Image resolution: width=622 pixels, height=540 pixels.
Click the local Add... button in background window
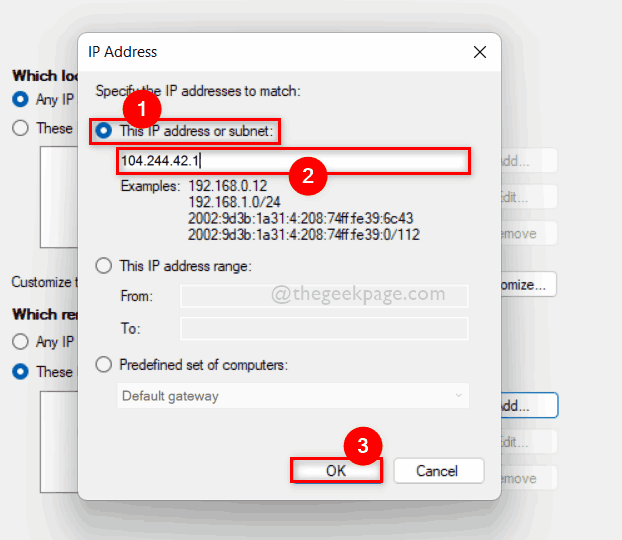coord(529,161)
